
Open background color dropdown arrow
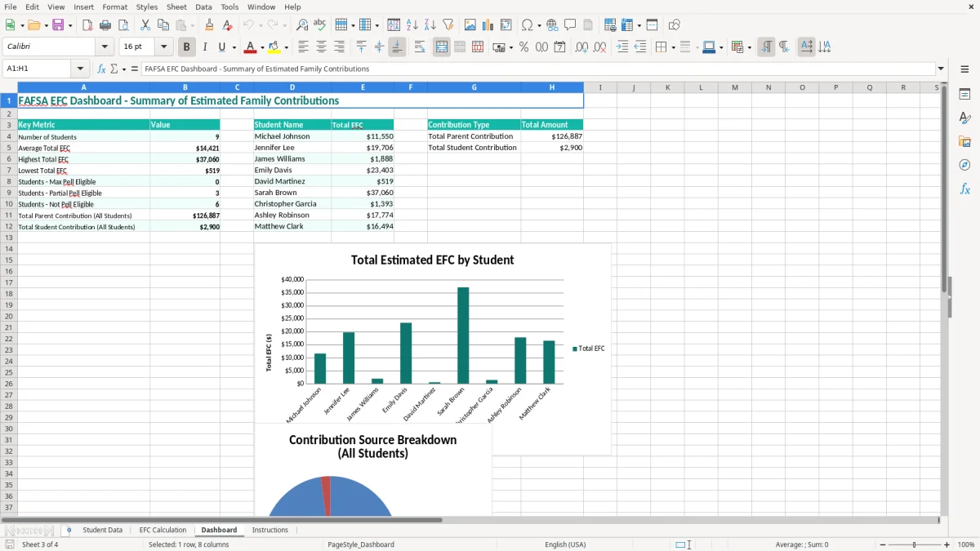(287, 47)
